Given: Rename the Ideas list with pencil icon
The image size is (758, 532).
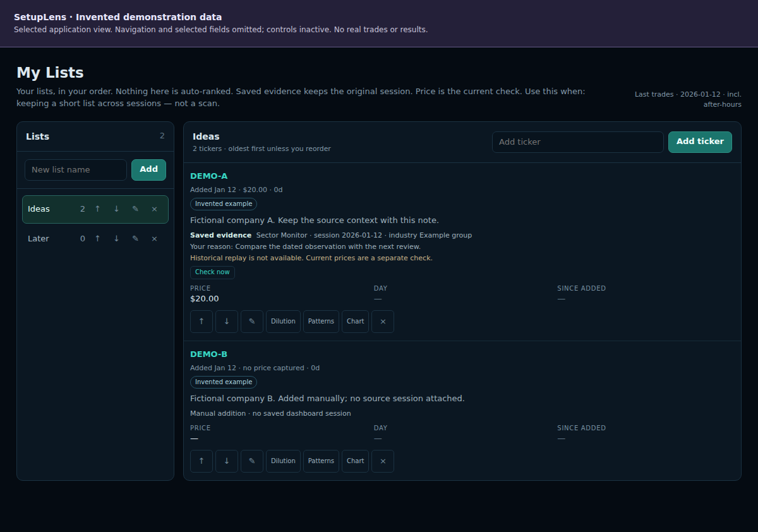Looking at the screenshot, I should point(135,209).
